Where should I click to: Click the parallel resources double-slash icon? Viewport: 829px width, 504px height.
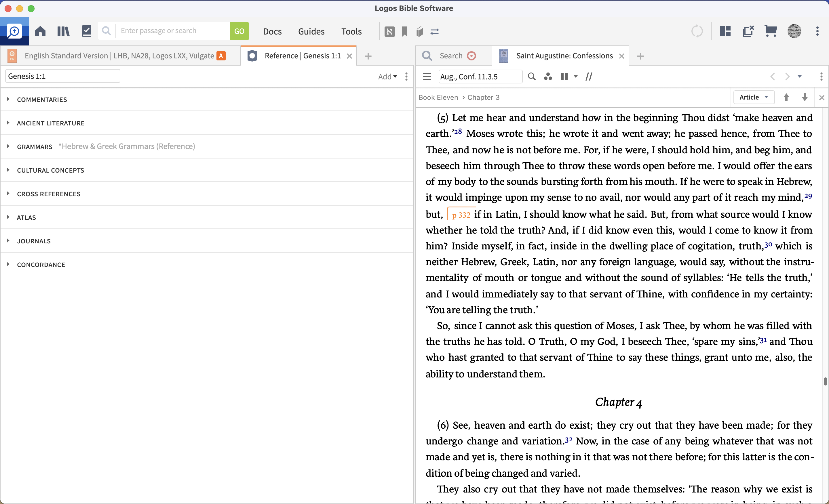click(589, 77)
